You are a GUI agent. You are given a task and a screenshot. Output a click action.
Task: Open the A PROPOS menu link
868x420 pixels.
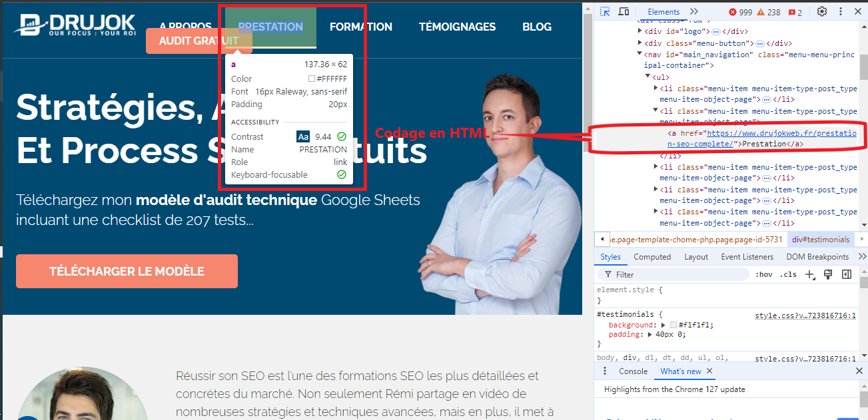185,27
